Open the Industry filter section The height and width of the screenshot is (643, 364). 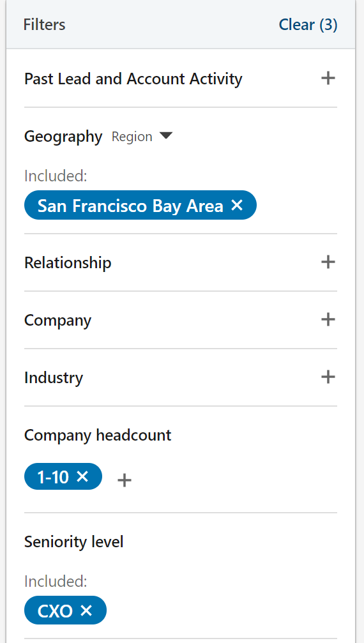tap(180, 377)
